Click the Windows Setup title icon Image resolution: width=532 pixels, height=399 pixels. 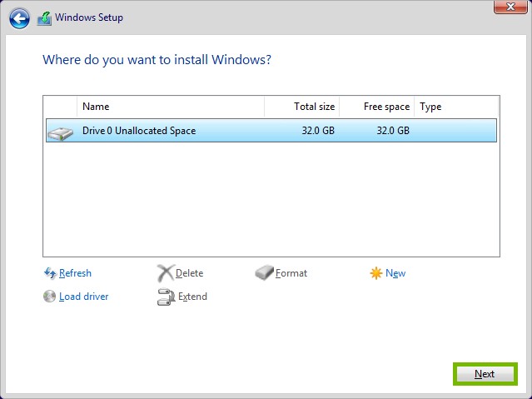[x=44, y=18]
